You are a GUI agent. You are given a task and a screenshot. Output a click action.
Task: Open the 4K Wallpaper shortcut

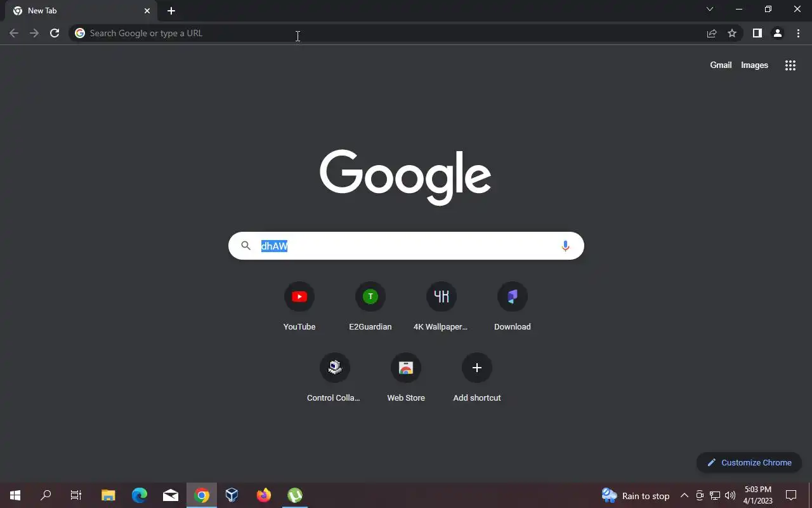pyautogui.click(x=442, y=307)
